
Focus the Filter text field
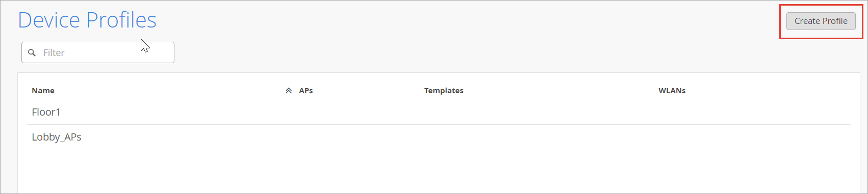click(98, 52)
